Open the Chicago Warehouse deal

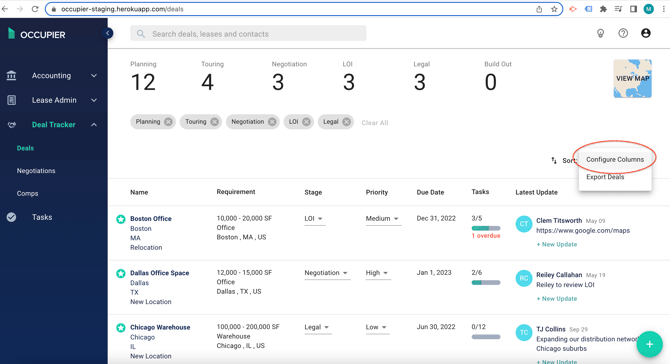(x=160, y=327)
